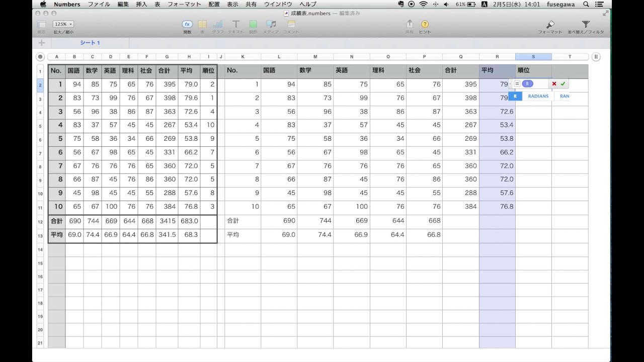
Task: Select cell 66.8 in column P
Action: point(425,235)
